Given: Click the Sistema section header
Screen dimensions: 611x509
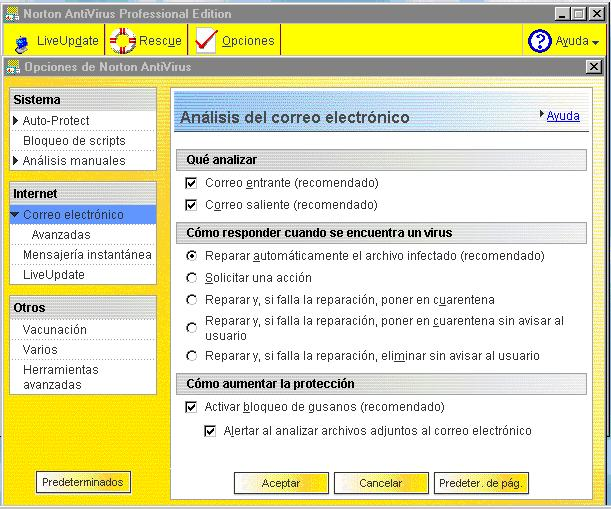Looking at the screenshot, I should coord(83,100).
